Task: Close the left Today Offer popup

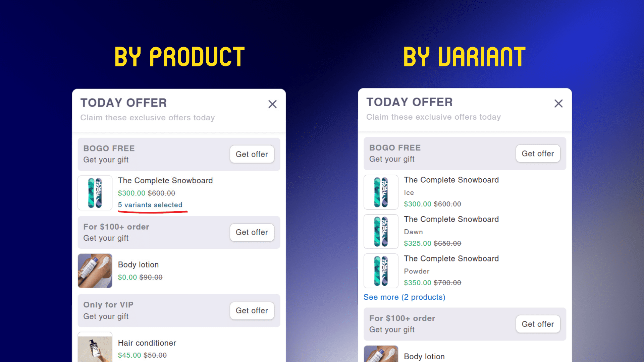Action: 273,104
